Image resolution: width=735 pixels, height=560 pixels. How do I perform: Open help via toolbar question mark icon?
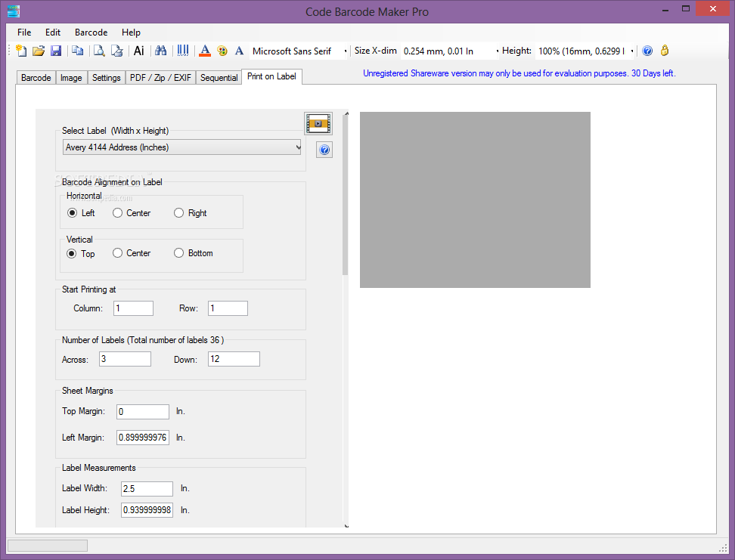647,51
